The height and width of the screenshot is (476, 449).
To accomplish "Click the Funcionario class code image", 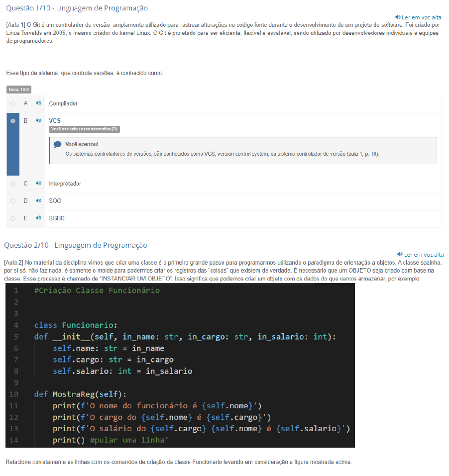I will point(180,366).
